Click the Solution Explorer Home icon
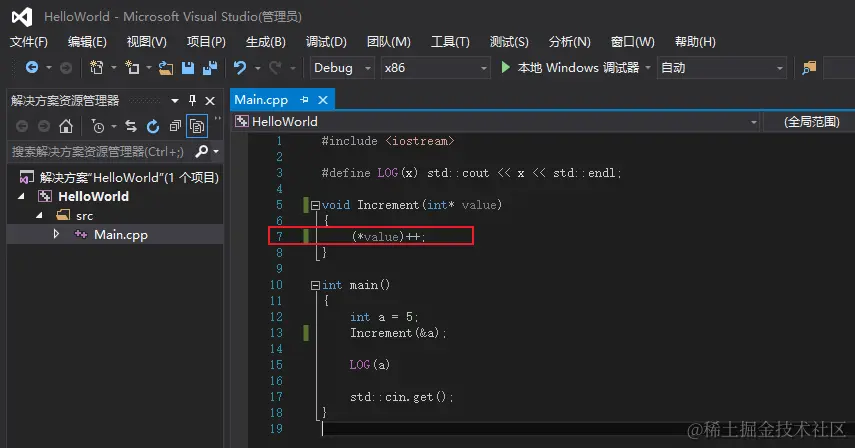The image size is (855, 448). tap(66, 126)
